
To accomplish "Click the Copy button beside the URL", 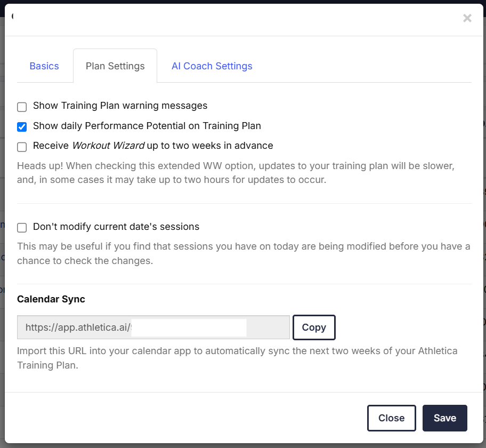I will [x=314, y=327].
